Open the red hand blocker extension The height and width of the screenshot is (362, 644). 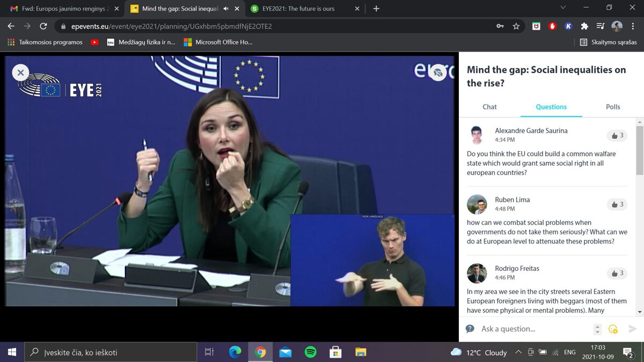[x=552, y=26]
